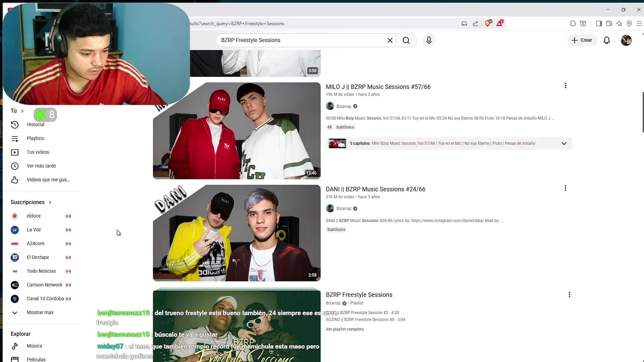The image size is (644, 362).
Task: Click the BZRP Freestyle Sessions playlist thumbnail
Action: click(236, 326)
